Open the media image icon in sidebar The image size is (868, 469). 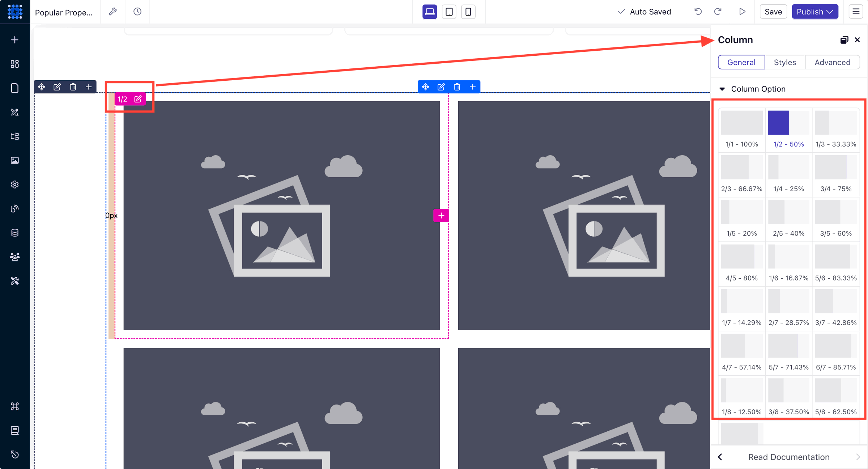point(15,160)
